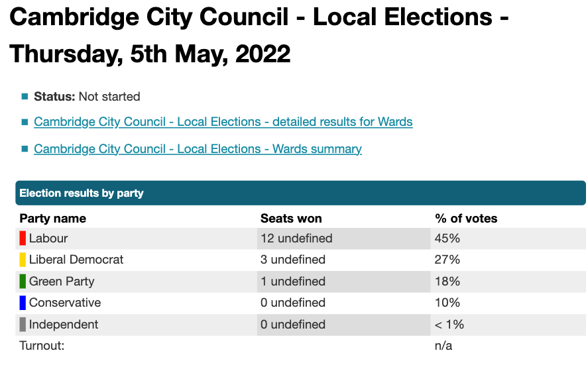This screenshot has height=367, width=588.
Task: Select the Liberal Democrat party name
Action: 76,260
